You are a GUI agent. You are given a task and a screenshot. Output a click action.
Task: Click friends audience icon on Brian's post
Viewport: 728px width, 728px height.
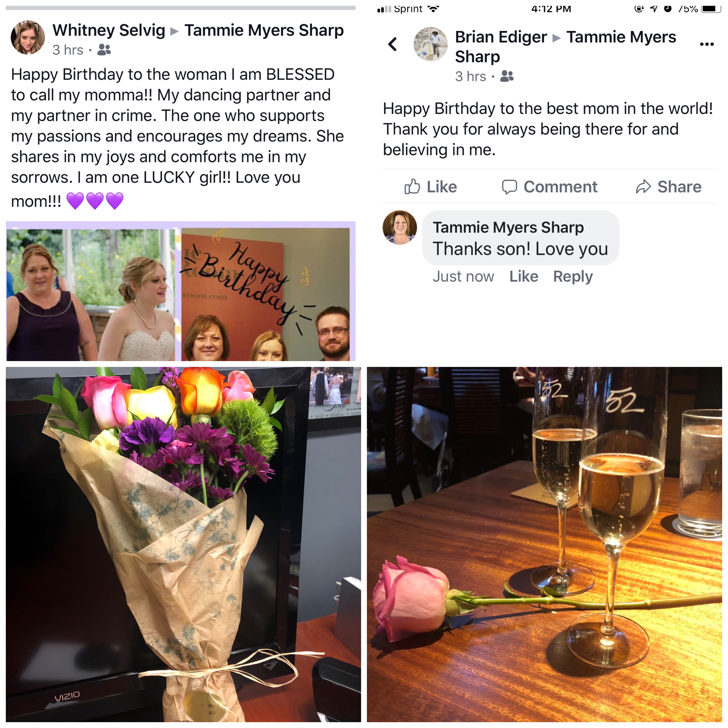pyautogui.click(x=507, y=76)
